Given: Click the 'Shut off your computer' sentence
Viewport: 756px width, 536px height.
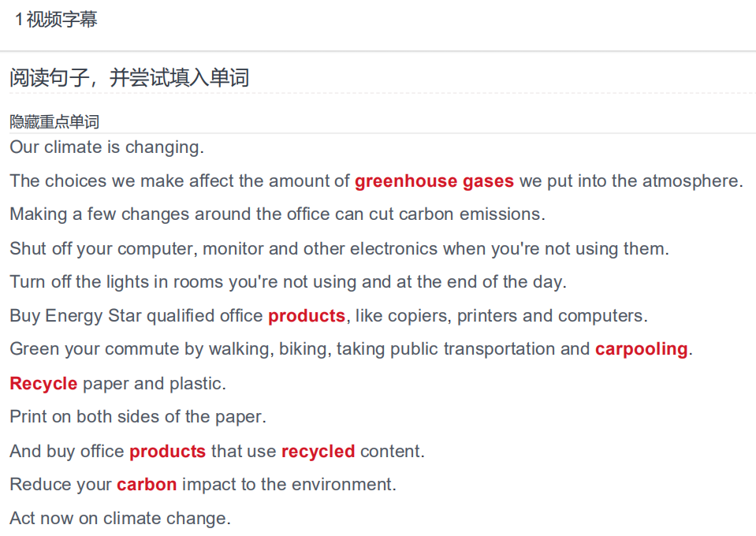Looking at the screenshot, I should 340,249.
